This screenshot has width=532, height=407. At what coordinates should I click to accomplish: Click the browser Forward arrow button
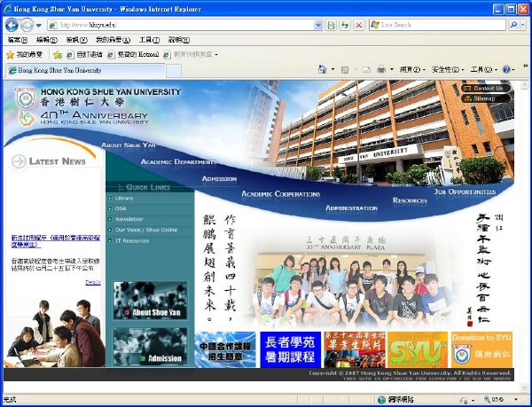click(x=27, y=25)
